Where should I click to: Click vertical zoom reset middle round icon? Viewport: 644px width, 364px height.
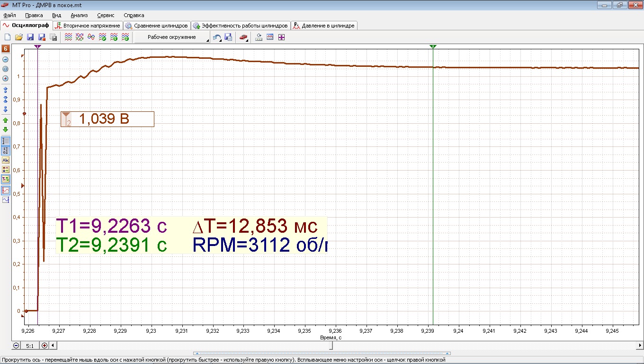coord(6,69)
